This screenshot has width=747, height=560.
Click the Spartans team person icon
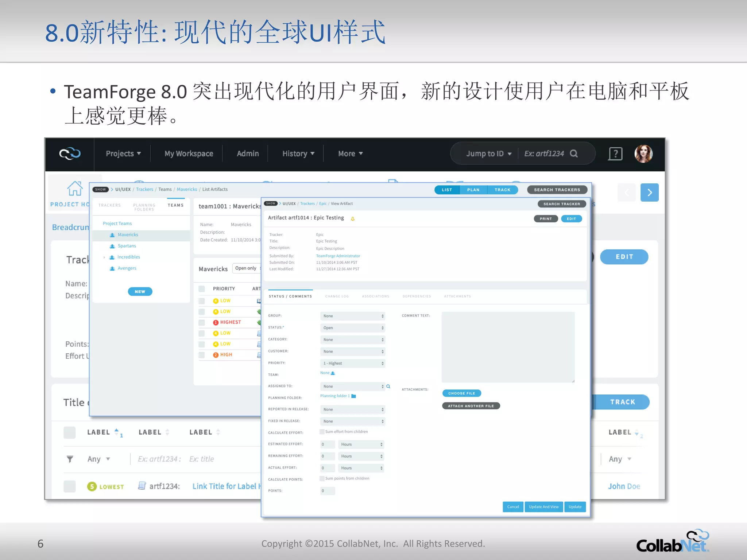(x=112, y=246)
